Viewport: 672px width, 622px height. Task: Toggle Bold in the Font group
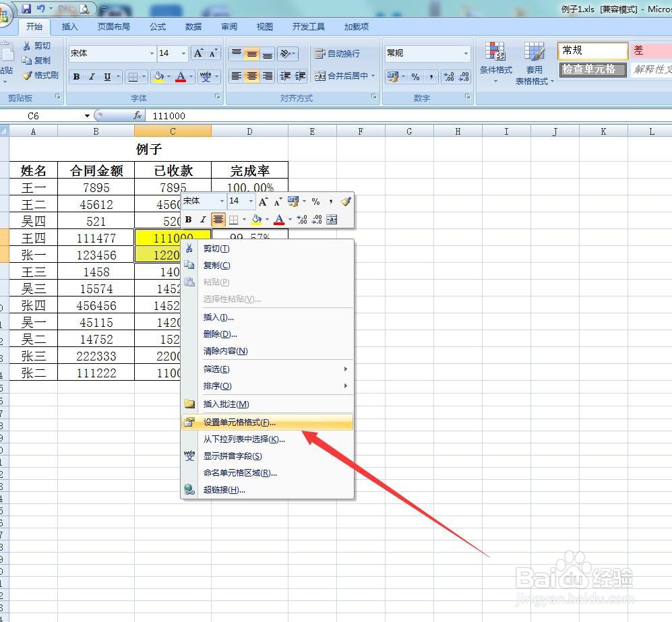(x=76, y=76)
